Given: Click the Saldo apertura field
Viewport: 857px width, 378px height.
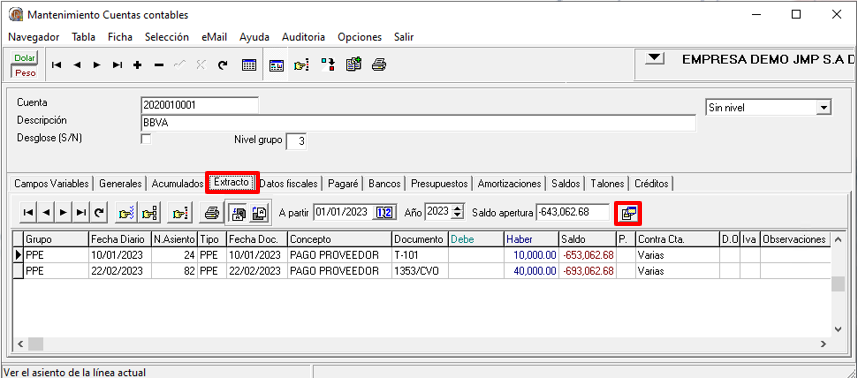Looking at the screenshot, I should (x=572, y=212).
